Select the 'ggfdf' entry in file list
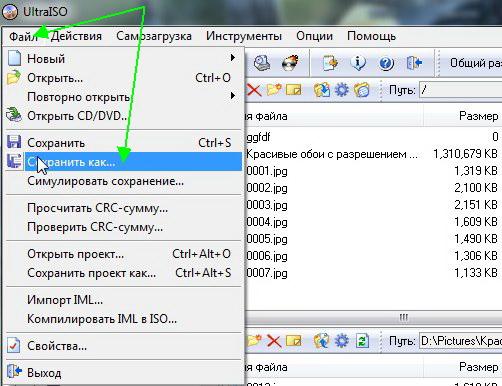Image resolution: width=502 pixels, height=386 pixels. coord(258,137)
